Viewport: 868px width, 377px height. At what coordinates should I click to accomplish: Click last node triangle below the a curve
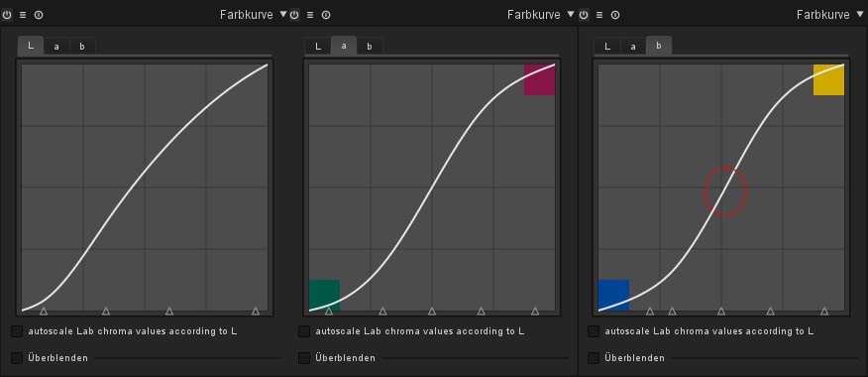[x=535, y=312]
